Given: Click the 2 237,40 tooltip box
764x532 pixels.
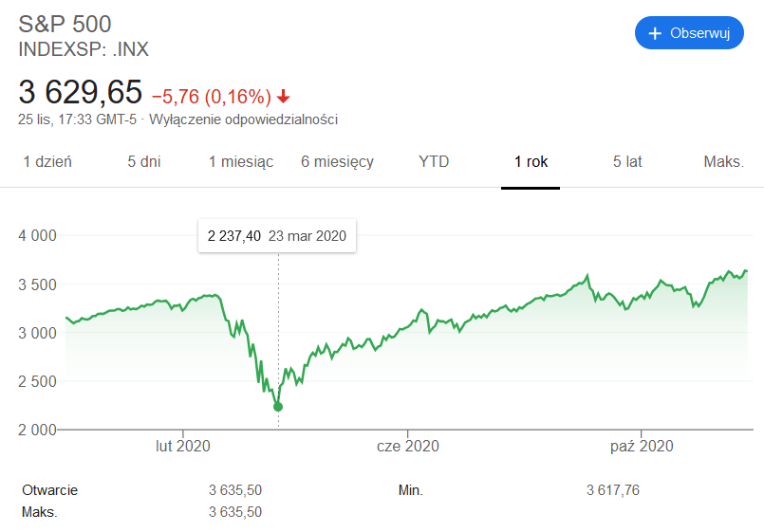Looking at the screenshot, I should (x=276, y=236).
